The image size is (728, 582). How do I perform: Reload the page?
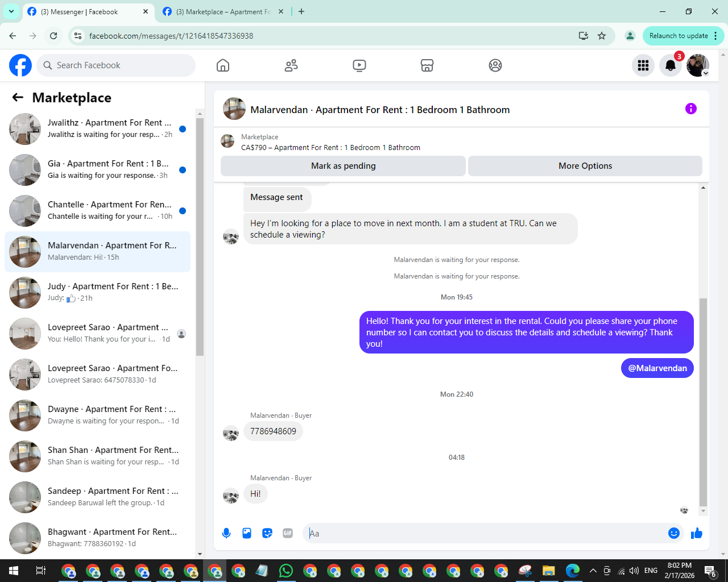tap(53, 36)
